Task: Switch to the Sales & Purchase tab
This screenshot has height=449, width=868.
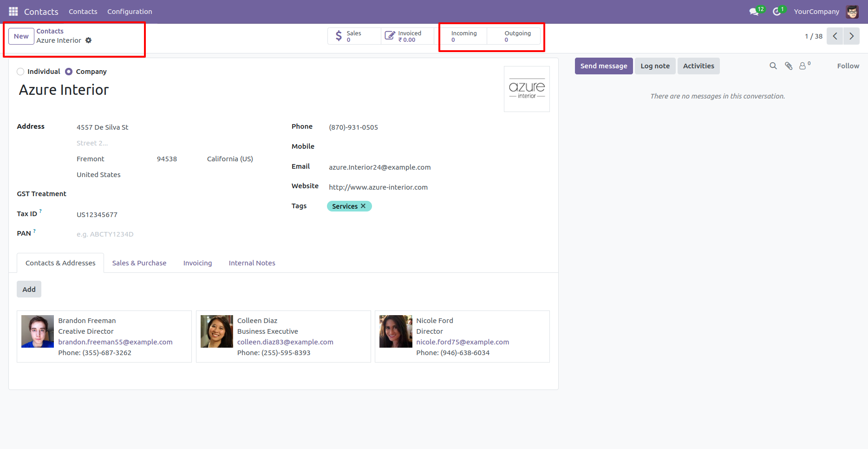Action: tap(139, 263)
